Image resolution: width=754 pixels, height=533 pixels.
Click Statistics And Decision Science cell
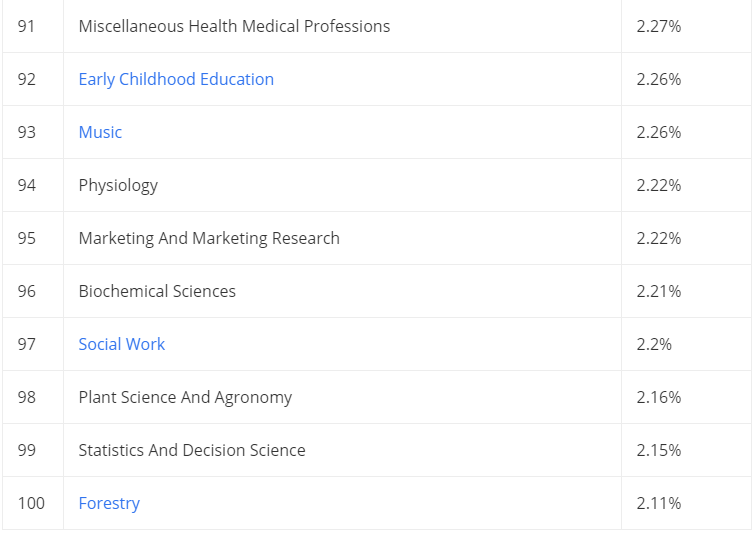pyautogui.click(x=342, y=450)
